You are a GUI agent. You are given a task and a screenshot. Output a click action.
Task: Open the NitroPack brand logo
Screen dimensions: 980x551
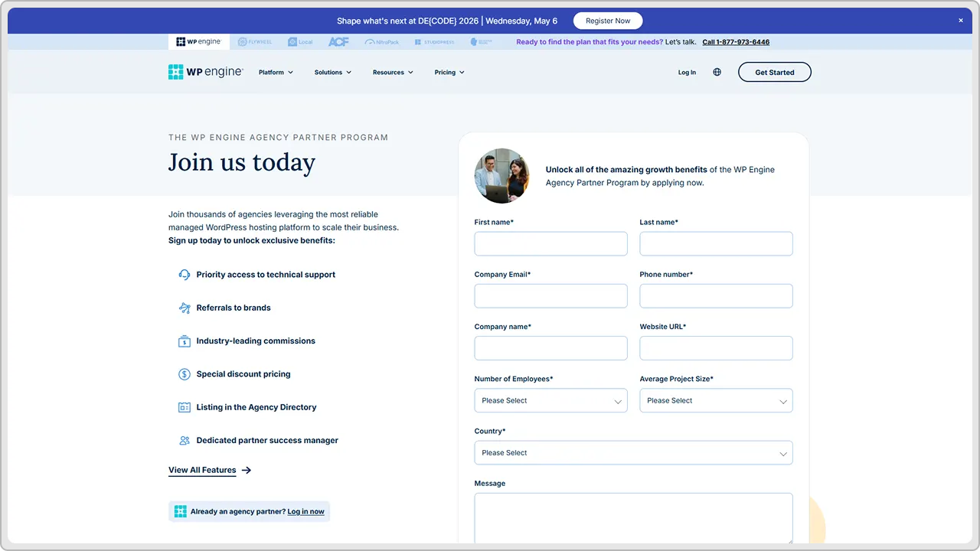[x=381, y=42]
